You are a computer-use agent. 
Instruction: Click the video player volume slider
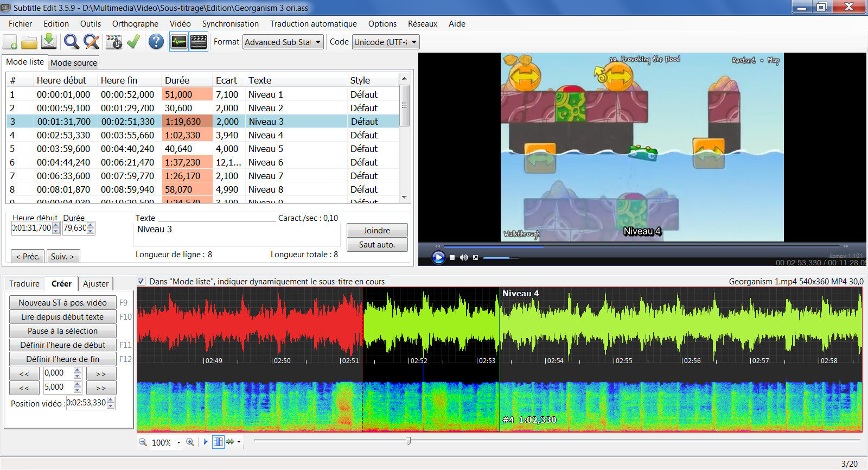point(500,258)
